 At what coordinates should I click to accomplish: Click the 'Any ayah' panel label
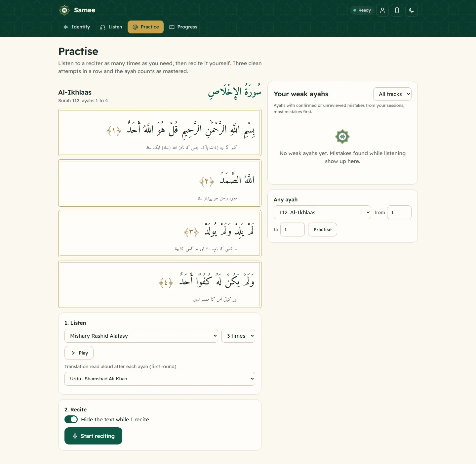tap(286, 199)
